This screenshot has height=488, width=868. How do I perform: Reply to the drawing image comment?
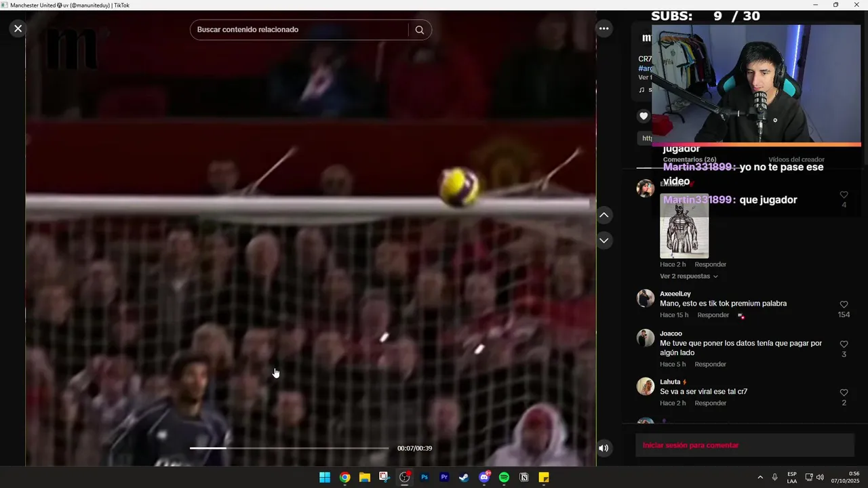tap(710, 264)
